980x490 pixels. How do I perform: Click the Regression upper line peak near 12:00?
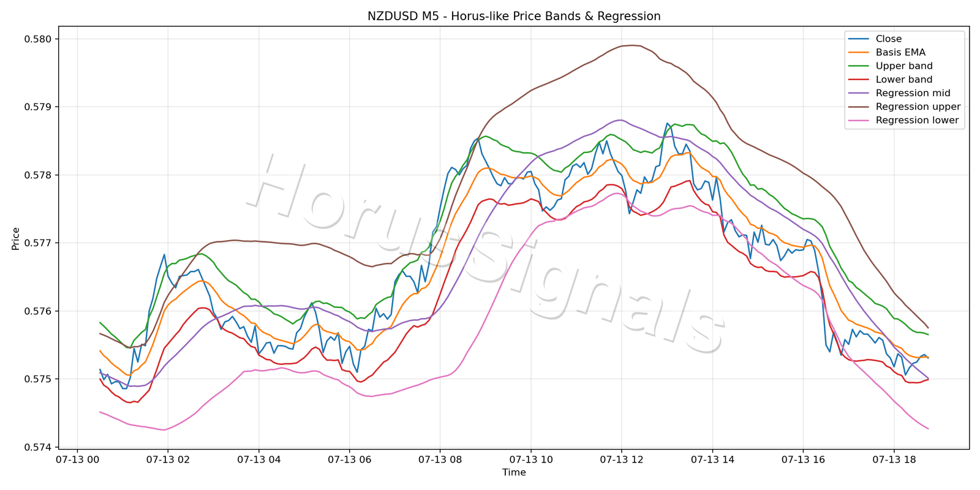631,45
